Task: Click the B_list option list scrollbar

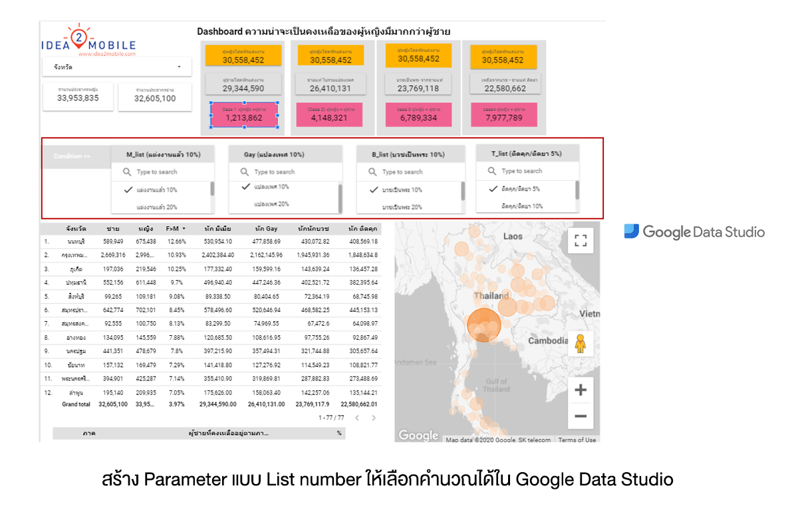Action: coord(462,191)
